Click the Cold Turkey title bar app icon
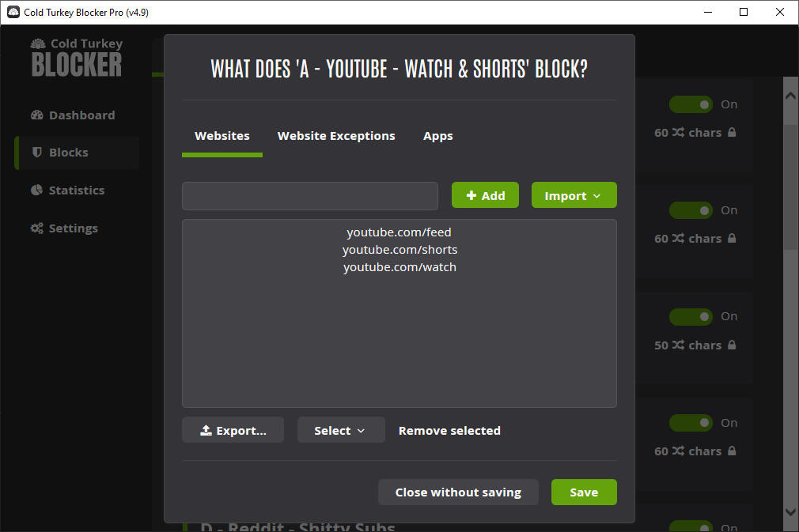The height and width of the screenshot is (532, 799). [13, 12]
